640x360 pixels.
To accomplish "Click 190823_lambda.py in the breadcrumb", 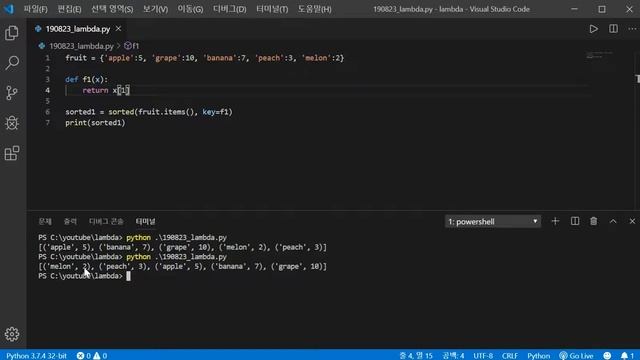I will [81, 46].
